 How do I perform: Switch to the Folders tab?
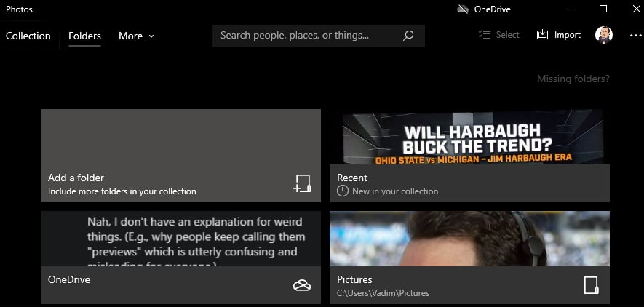(x=84, y=36)
